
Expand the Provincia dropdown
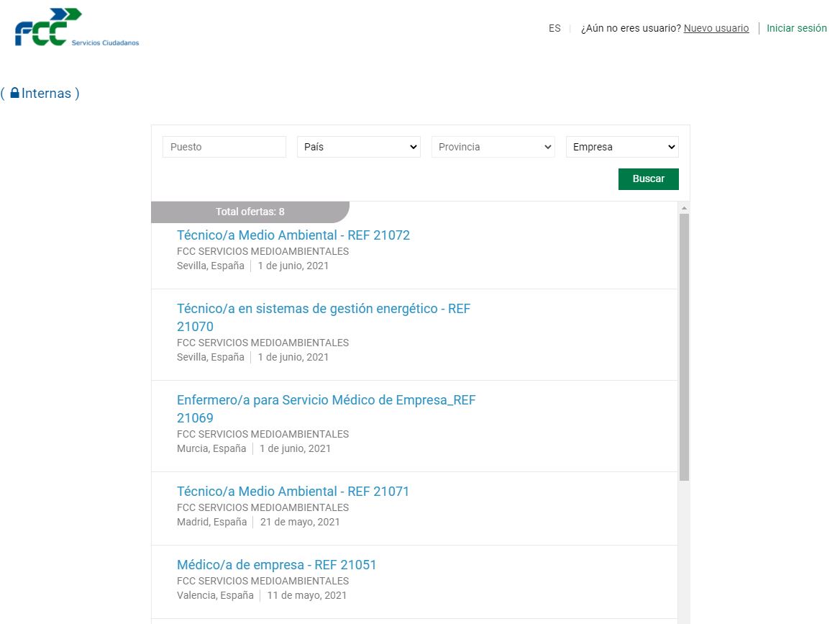(493, 147)
